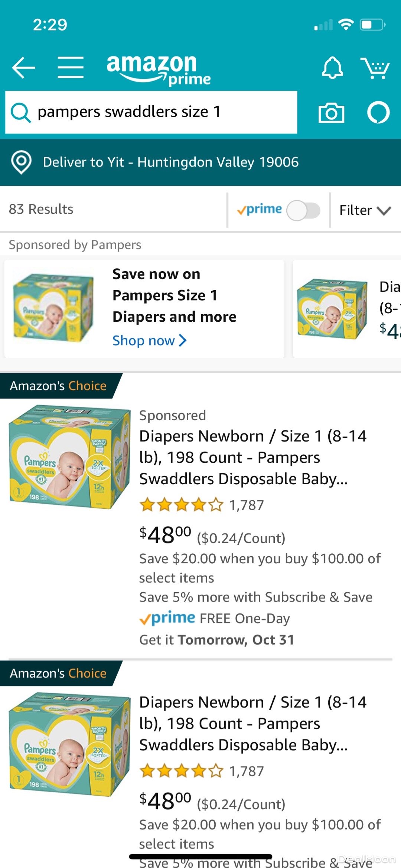
Task: Change delivery address Huntingdon Valley 19006
Action: (171, 162)
